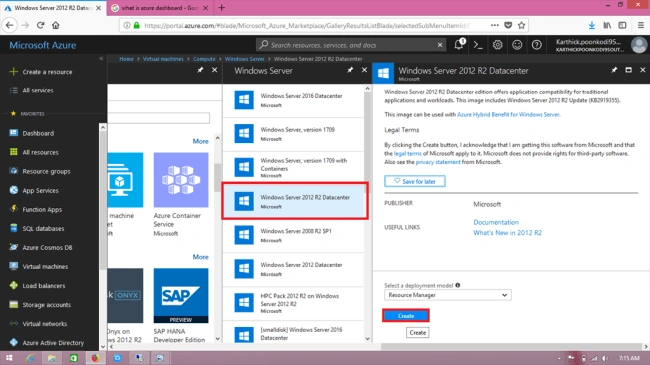
Task: Open Azure Container Service tile
Action: (181, 195)
